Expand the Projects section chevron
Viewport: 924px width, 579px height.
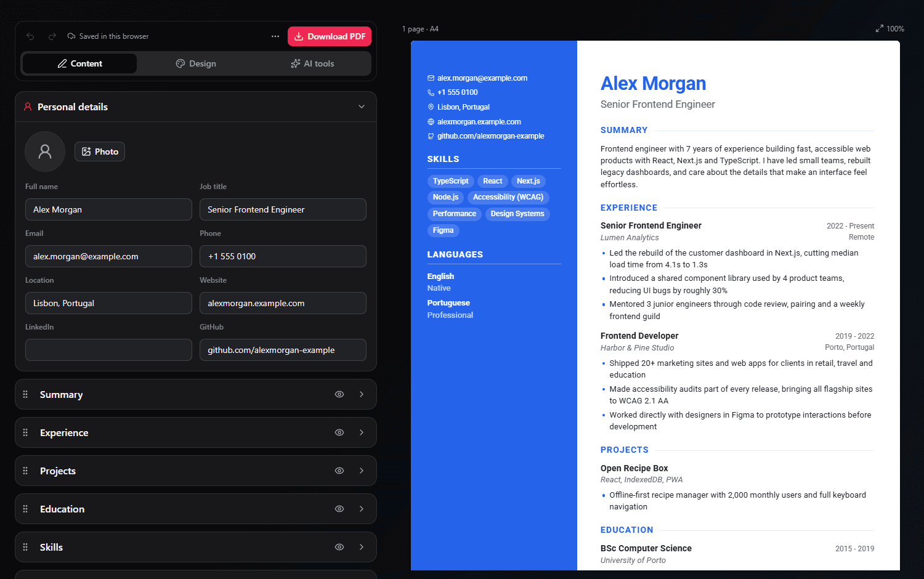click(x=362, y=471)
